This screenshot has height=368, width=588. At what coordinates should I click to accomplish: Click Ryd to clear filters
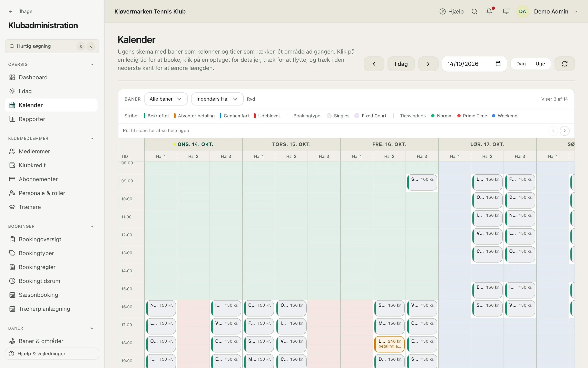pos(251,99)
